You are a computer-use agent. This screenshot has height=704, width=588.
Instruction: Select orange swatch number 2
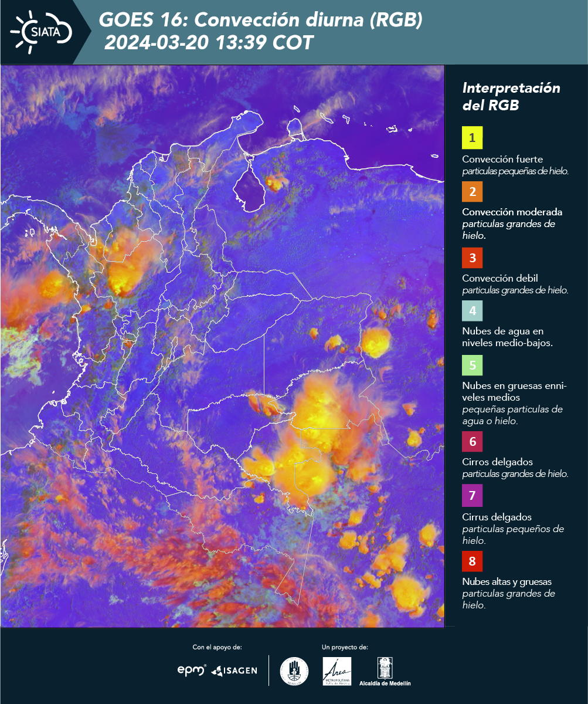473,191
